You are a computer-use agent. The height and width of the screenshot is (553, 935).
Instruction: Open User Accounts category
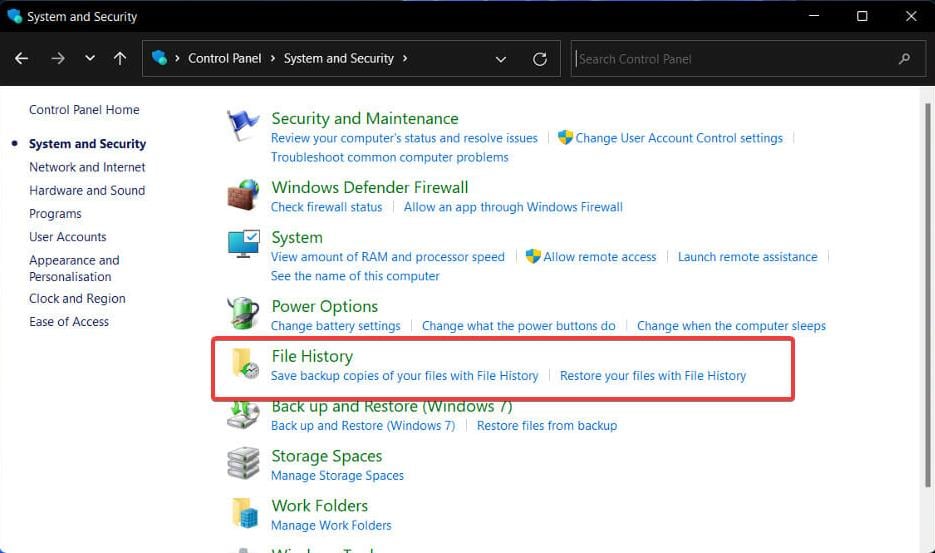click(x=68, y=237)
